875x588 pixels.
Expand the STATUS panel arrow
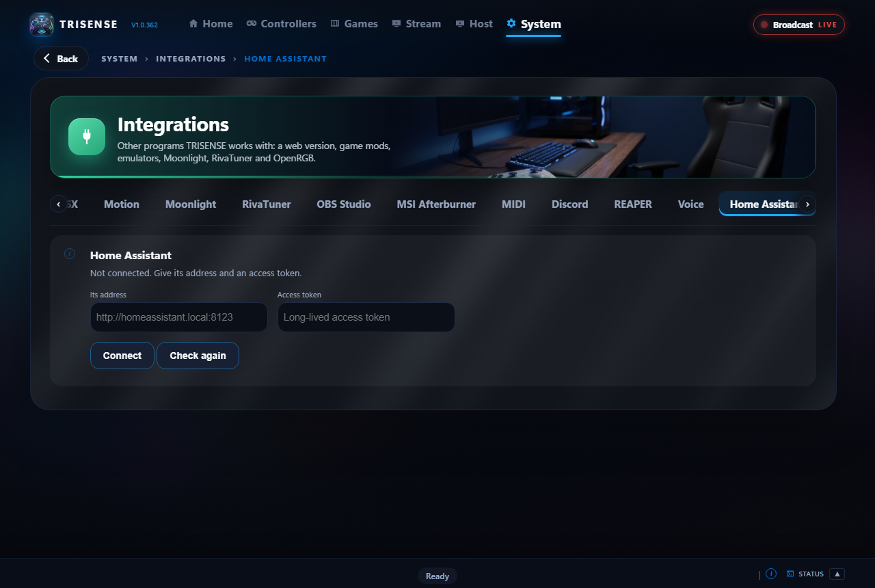tap(837, 574)
